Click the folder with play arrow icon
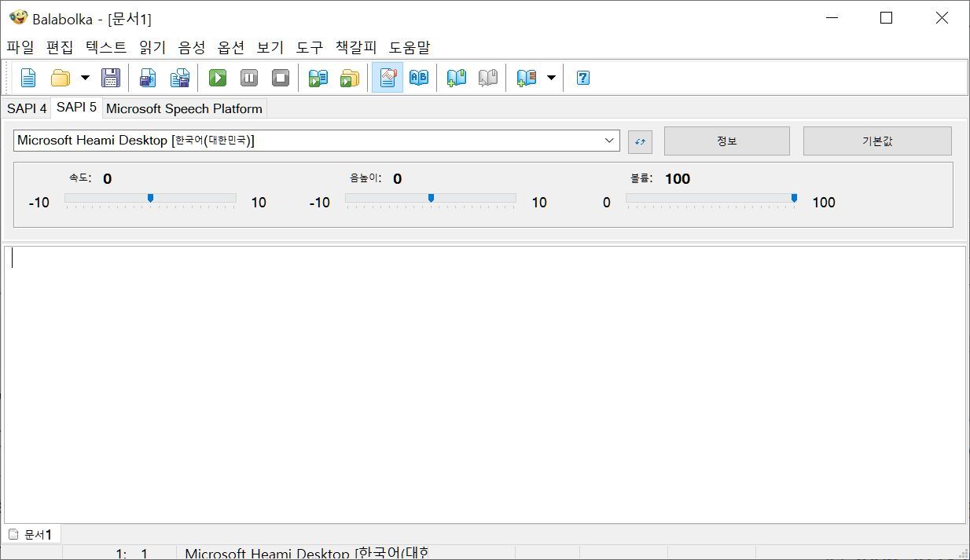The height and width of the screenshot is (560, 970). pyautogui.click(x=350, y=78)
